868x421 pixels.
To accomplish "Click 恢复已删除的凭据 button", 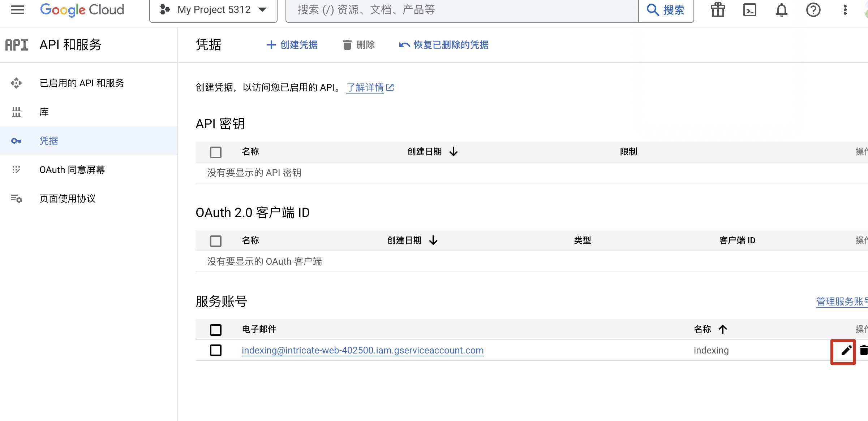I will [x=444, y=45].
